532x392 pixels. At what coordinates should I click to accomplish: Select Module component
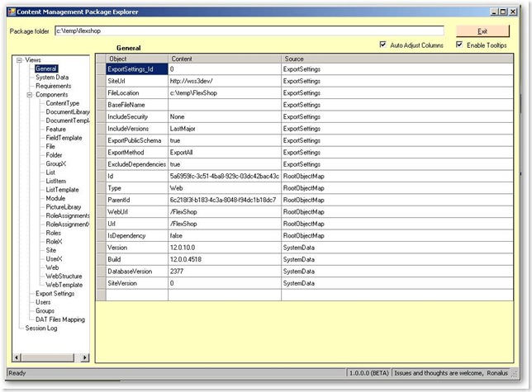tap(55, 198)
